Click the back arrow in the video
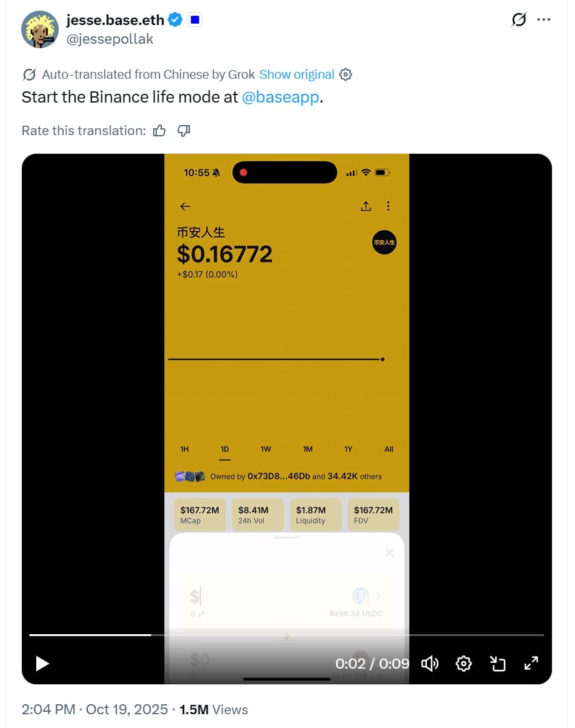This screenshot has height=728, width=575. [x=185, y=206]
